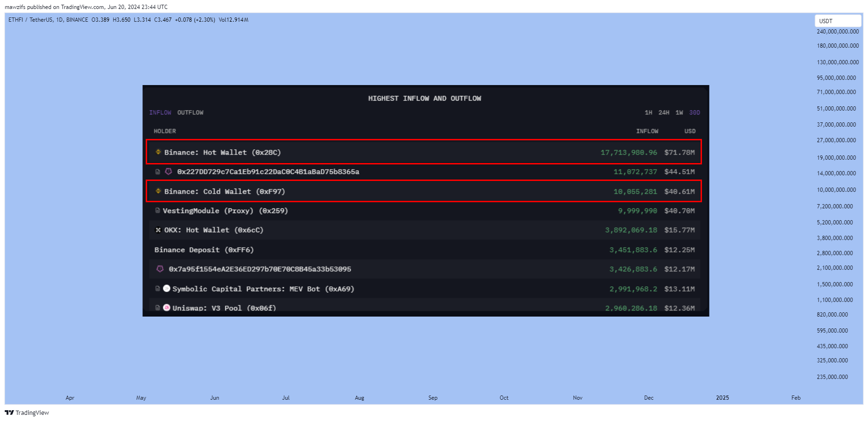Click USD value $12.17M
The height and width of the screenshot is (421, 868).
[x=679, y=269]
